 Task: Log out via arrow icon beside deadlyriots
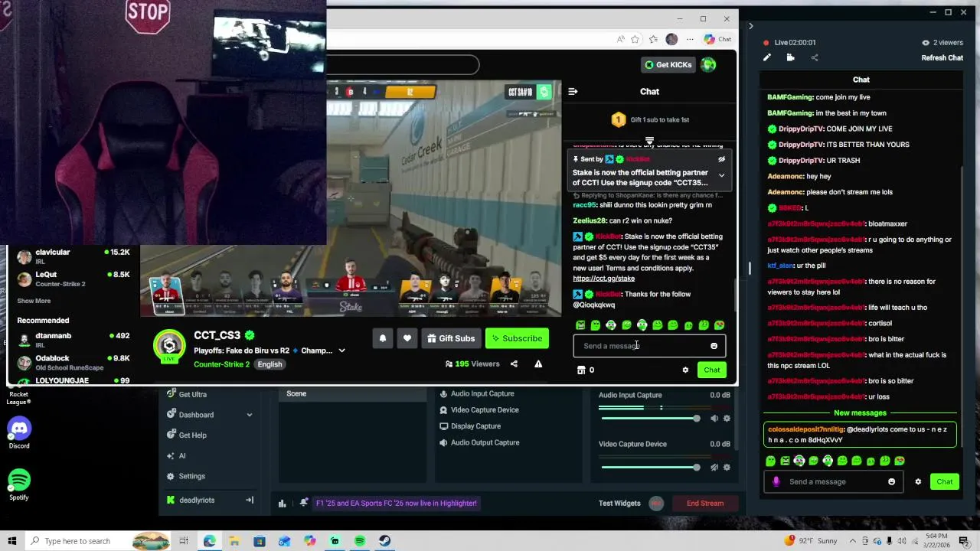[249, 500]
